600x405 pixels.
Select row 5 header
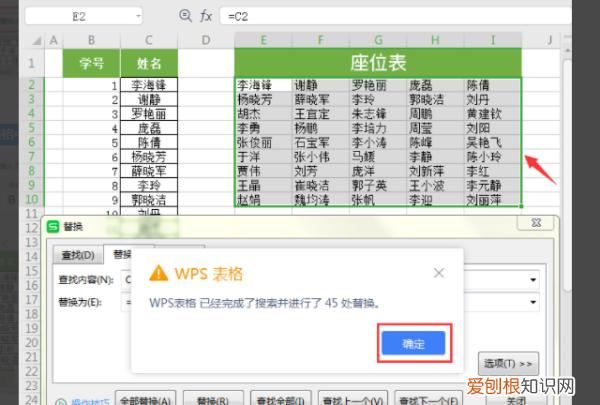(x=32, y=127)
